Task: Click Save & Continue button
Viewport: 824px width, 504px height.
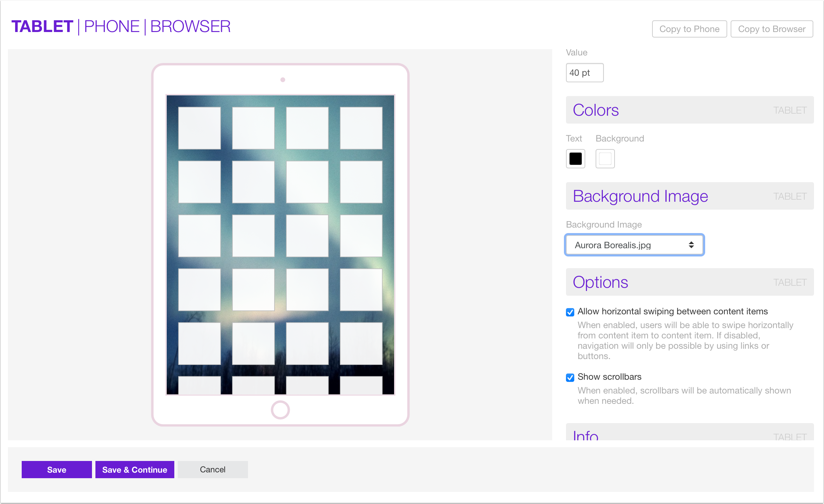Action: tap(135, 470)
